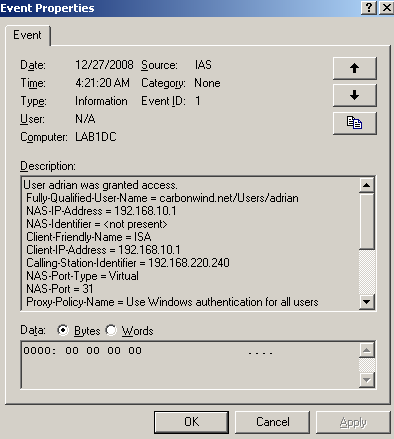Screen dimensions: 394x439
Task: Click the NAS-Port = 31 line
Action: (60, 289)
